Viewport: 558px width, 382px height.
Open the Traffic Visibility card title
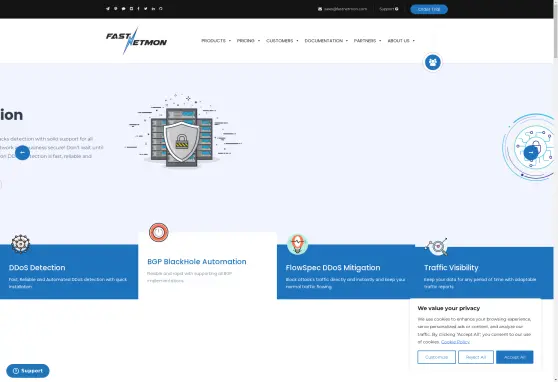click(451, 268)
